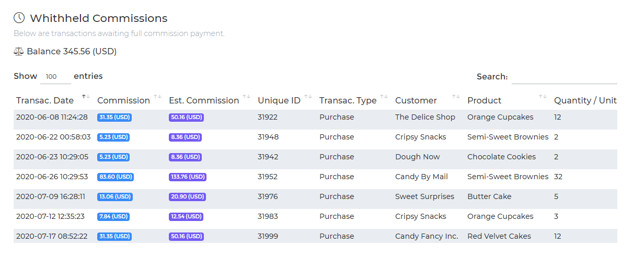Click the 20.90 (USD) estimated commission badge

click(186, 197)
